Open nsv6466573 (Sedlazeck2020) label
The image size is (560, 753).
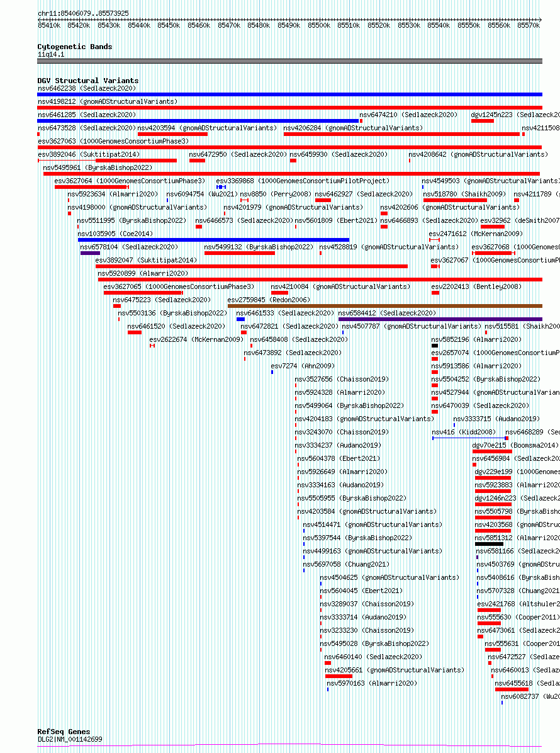tap(244, 220)
